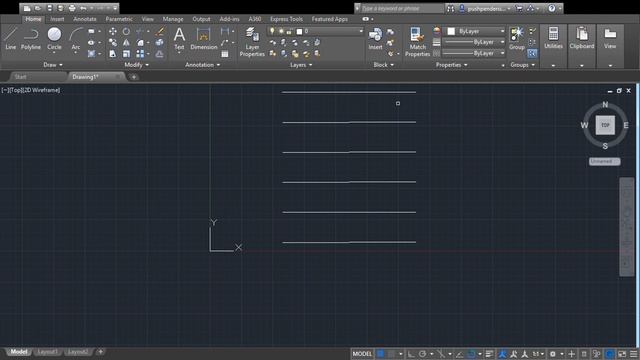Click the Help question mark icon

tap(551, 8)
